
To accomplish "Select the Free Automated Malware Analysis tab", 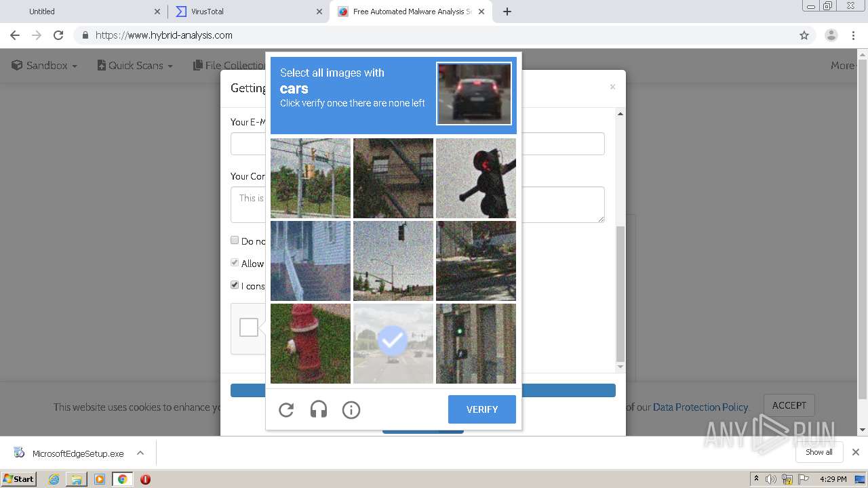I will point(411,12).
